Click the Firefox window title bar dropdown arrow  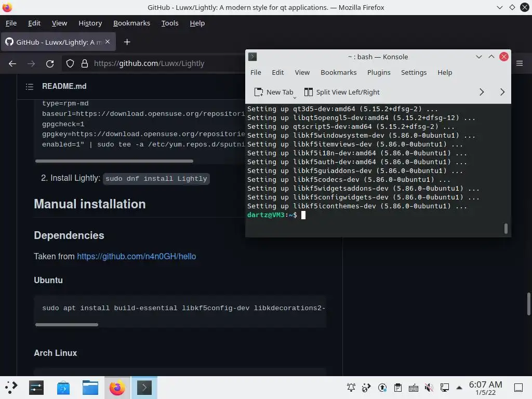(499, 7)
